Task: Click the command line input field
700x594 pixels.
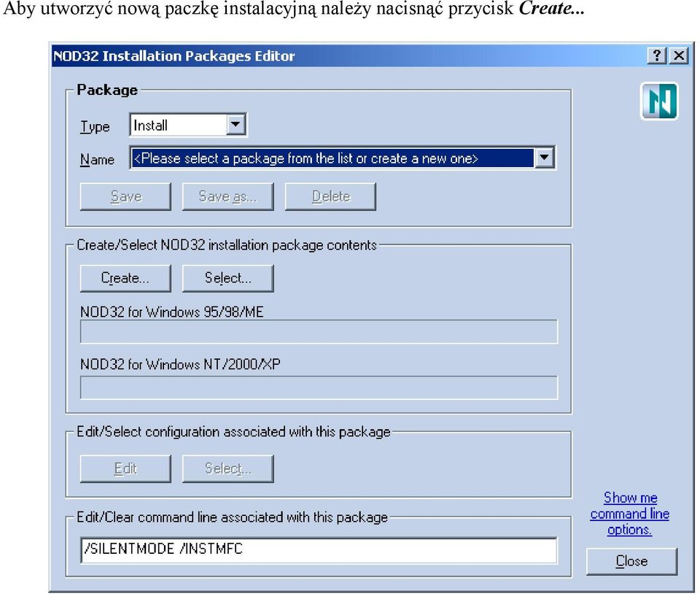Action: pyautogui.click(x=319, y=550)
